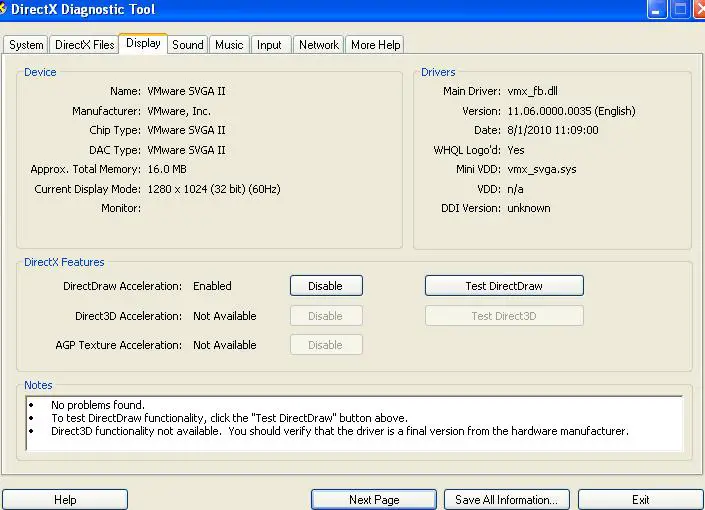Select the "No problems found." note
Image resolution: width=705 pixels, height=510 pixels.
(x=98, y=405)
